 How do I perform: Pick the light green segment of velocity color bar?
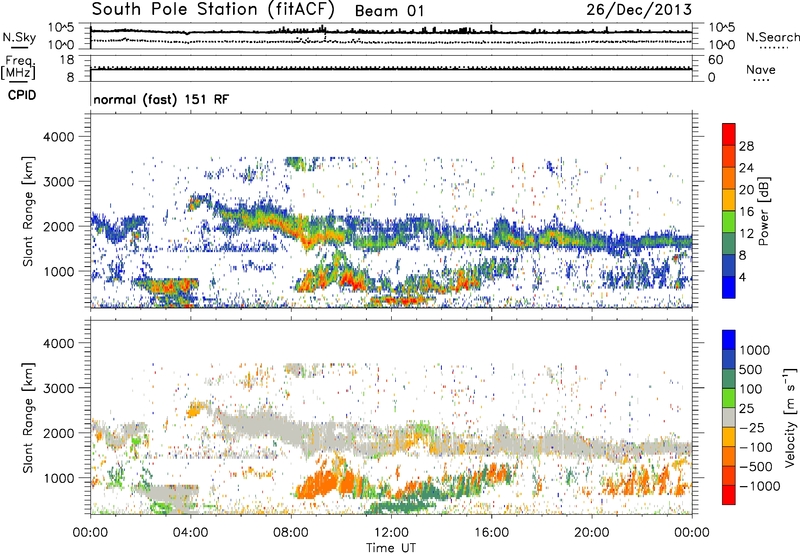pyautogui.click(x=729, y=398)
